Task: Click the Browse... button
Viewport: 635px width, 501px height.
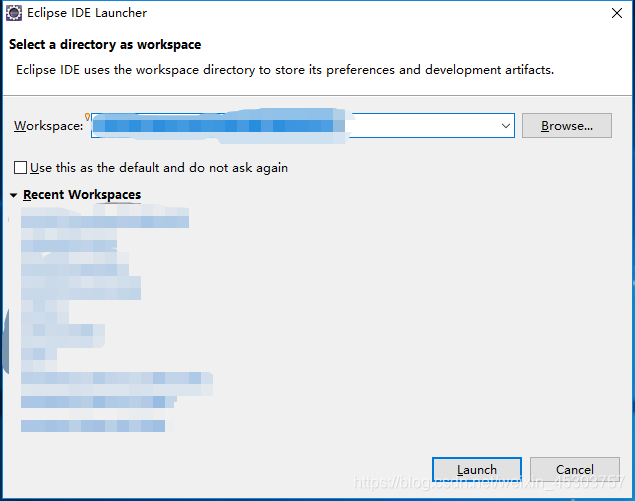Action: pyautogui.click(x=567, y=126)
